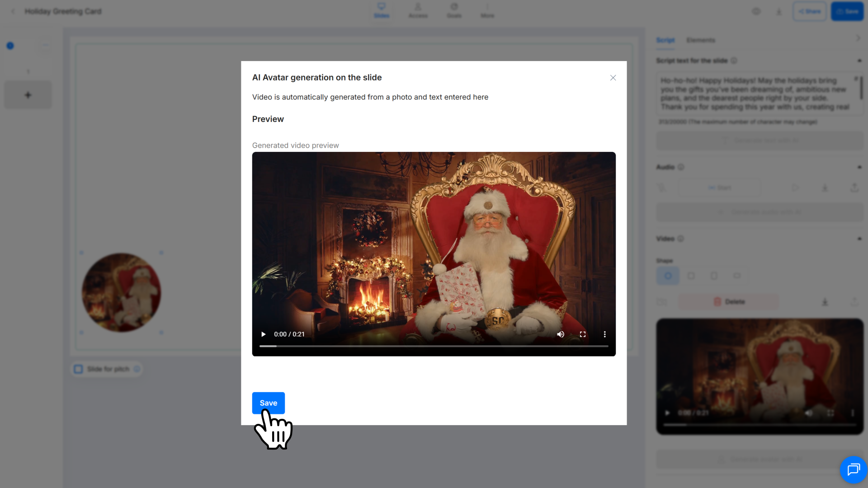Enter fullscreen on the video preview

583,334
